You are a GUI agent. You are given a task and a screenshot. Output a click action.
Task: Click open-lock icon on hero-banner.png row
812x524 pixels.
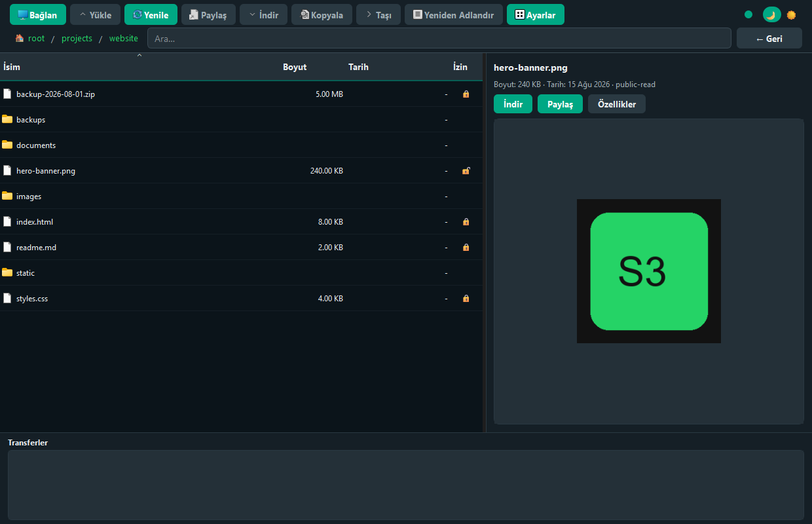[x=466, y=171]
